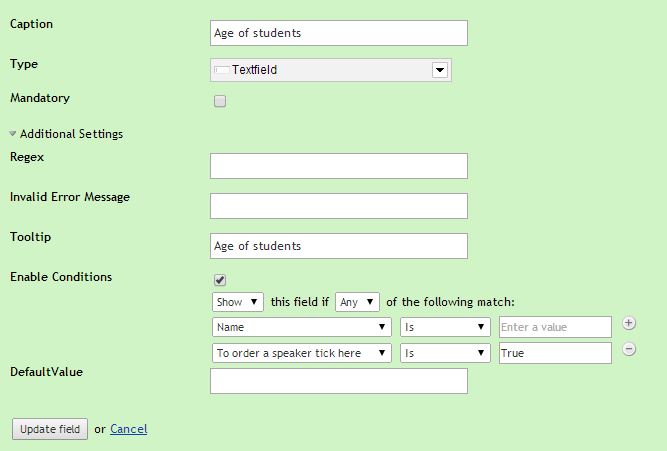Click the Cancel link
This screenshot has width=667, height=451.
tap(128, 429)
